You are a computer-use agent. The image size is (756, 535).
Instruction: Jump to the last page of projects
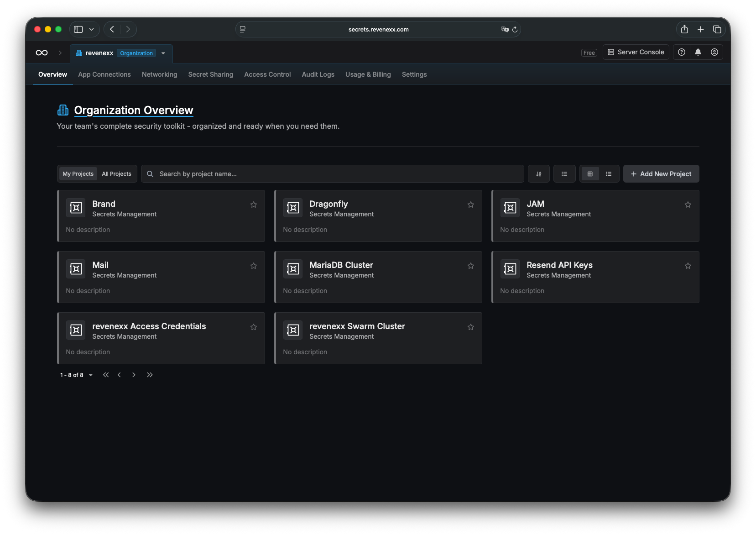150,375
